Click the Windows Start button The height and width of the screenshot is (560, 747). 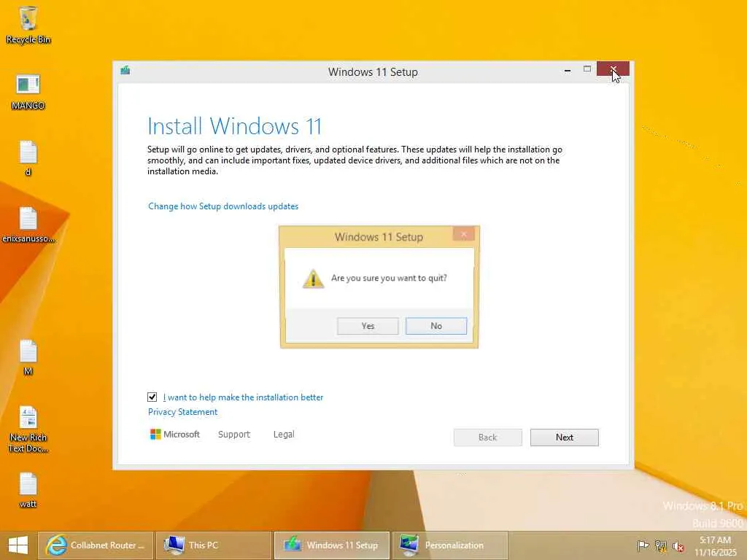18,545
